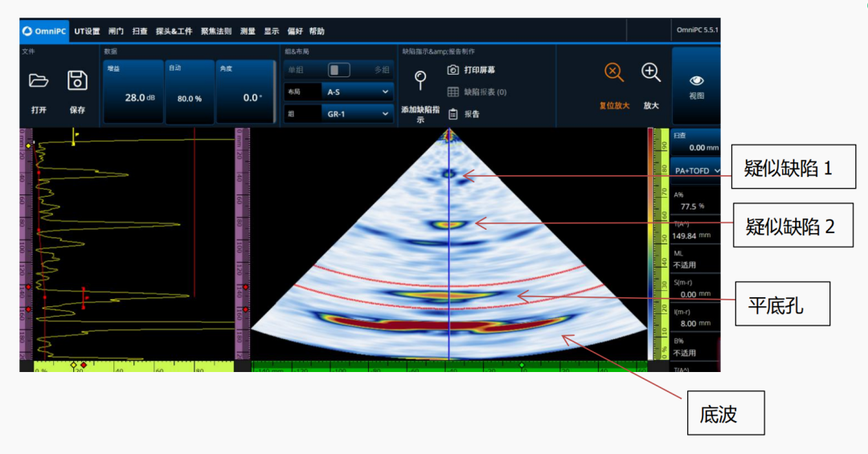The width and height of the screenshot is (868, 454).
Task: Toggle the 单组/多组 switch
Action: (x=339, y=70)
